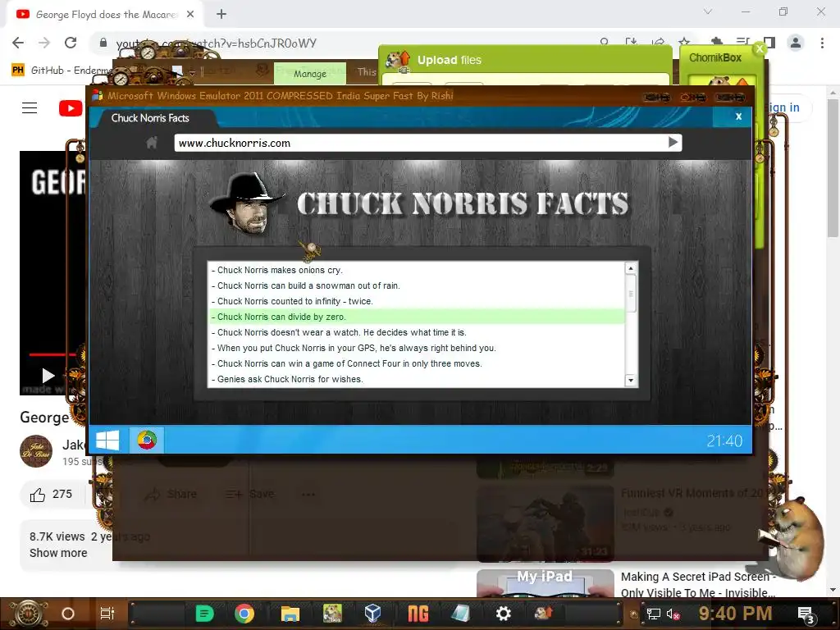Click the channel avatar below the video
This screenshot has height=630, width=840.
[x=36, y=451]
